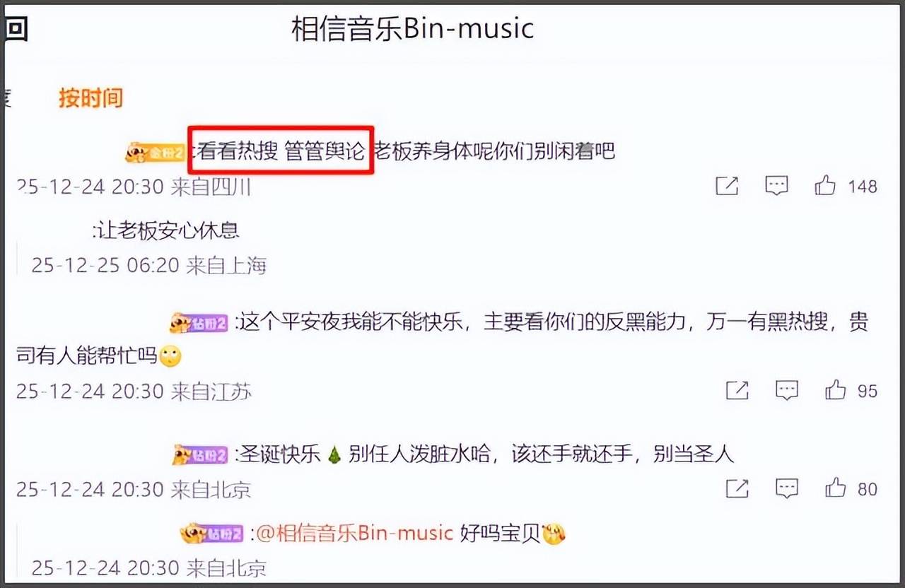Reply to the 圣诞快乐 comment
This screenshot has height=588, width=905.
[x=787, y=488]
